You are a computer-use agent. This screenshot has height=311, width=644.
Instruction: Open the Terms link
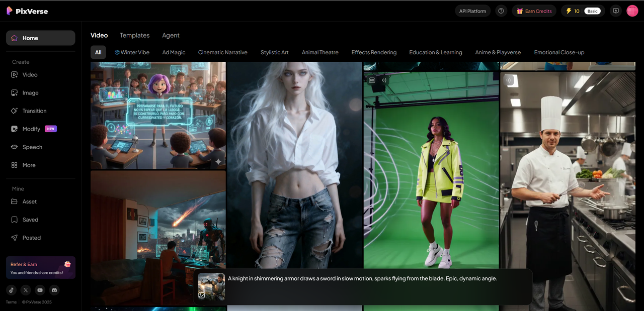11,302
